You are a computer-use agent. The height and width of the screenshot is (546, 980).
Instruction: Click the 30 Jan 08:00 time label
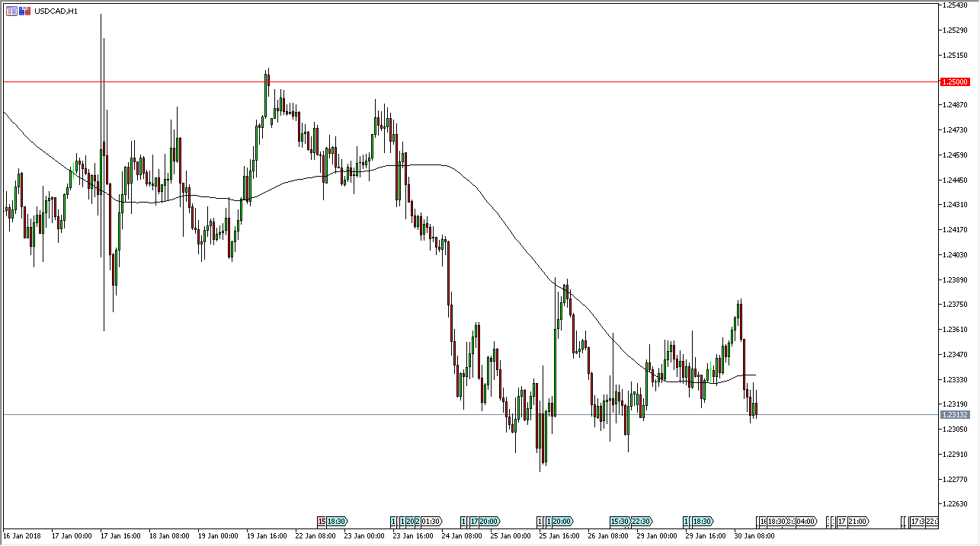[x=755, y=536]
